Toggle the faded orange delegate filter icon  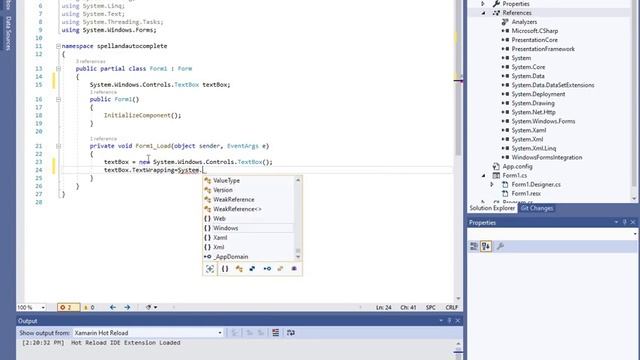click(x=280, y=269)
